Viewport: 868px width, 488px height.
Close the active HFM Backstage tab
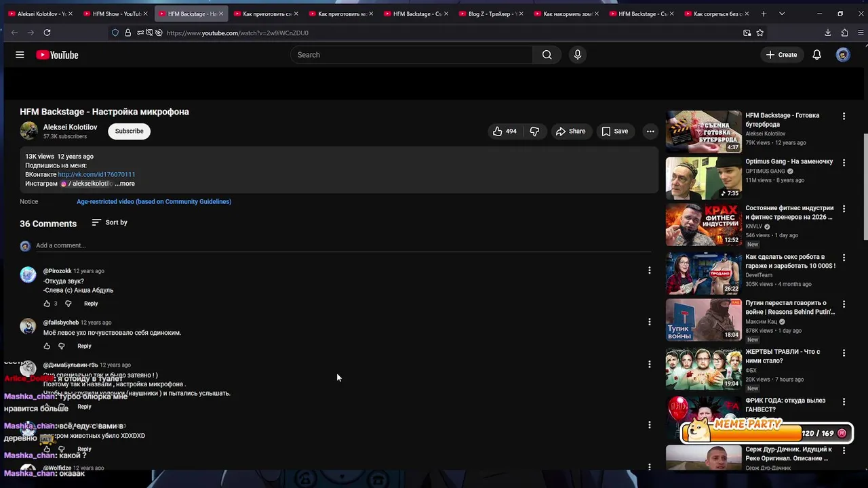pyautogui.click(x=220, y=14)
